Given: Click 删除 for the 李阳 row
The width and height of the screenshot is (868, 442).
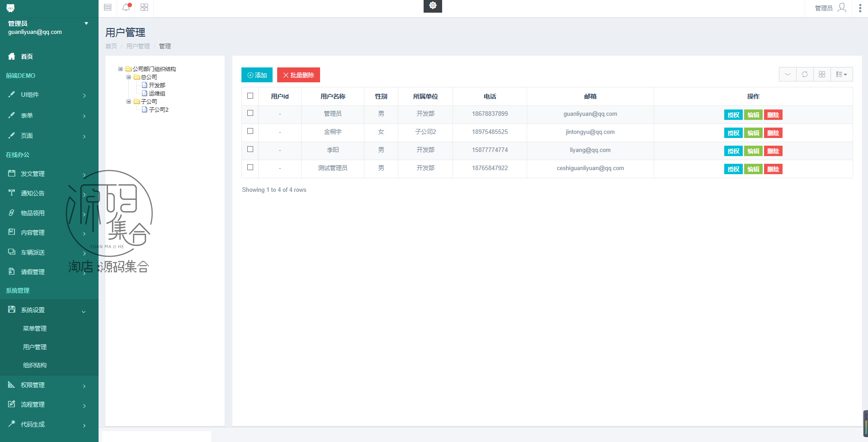Looking at the screenshot, I should tap(773, 151).
